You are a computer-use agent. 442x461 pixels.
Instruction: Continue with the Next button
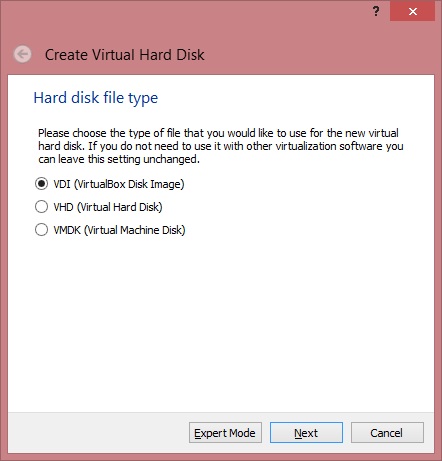306,433
